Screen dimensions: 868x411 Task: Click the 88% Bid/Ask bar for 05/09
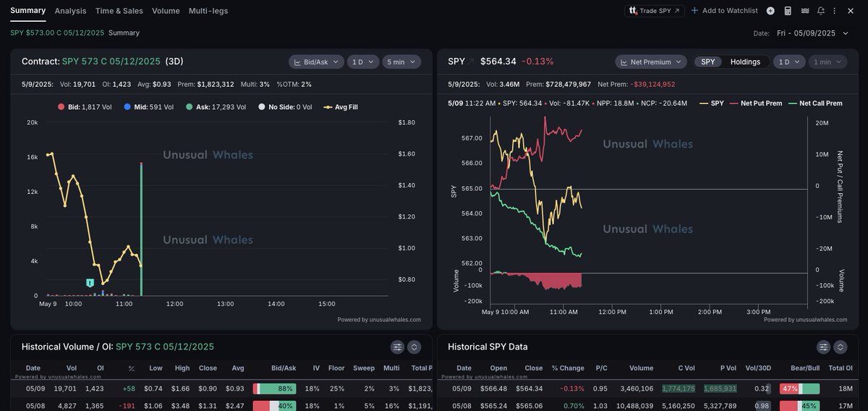point(274,389)
